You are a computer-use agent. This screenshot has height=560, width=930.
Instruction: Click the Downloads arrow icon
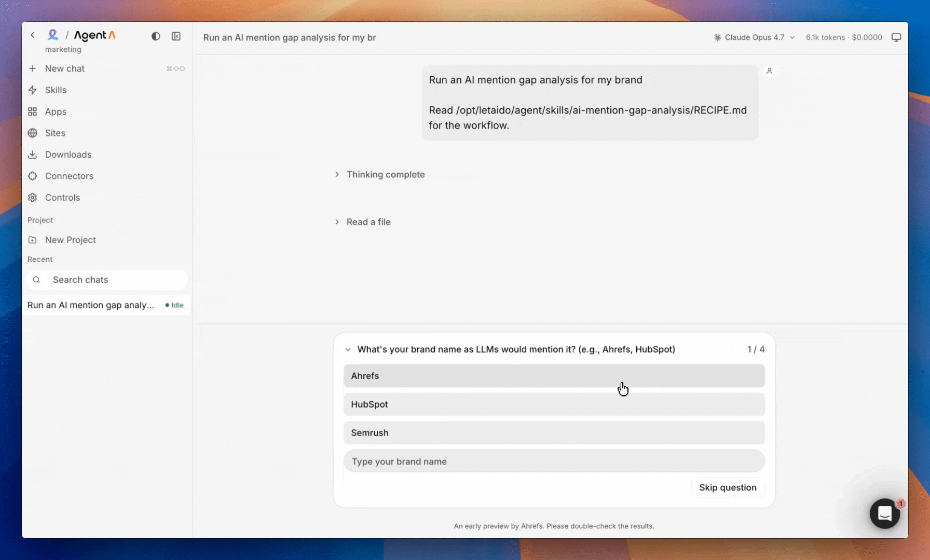click(x=33, y=155)
